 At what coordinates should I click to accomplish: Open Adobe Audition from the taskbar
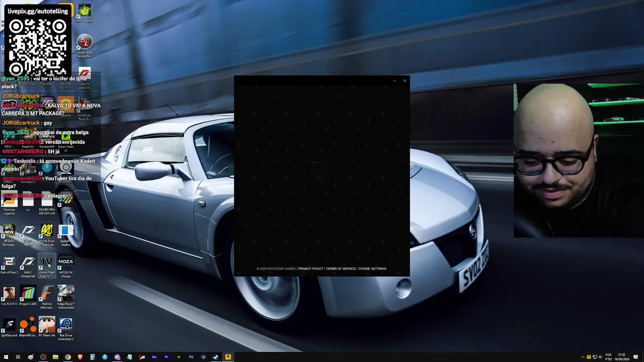[x=154, y=357]
